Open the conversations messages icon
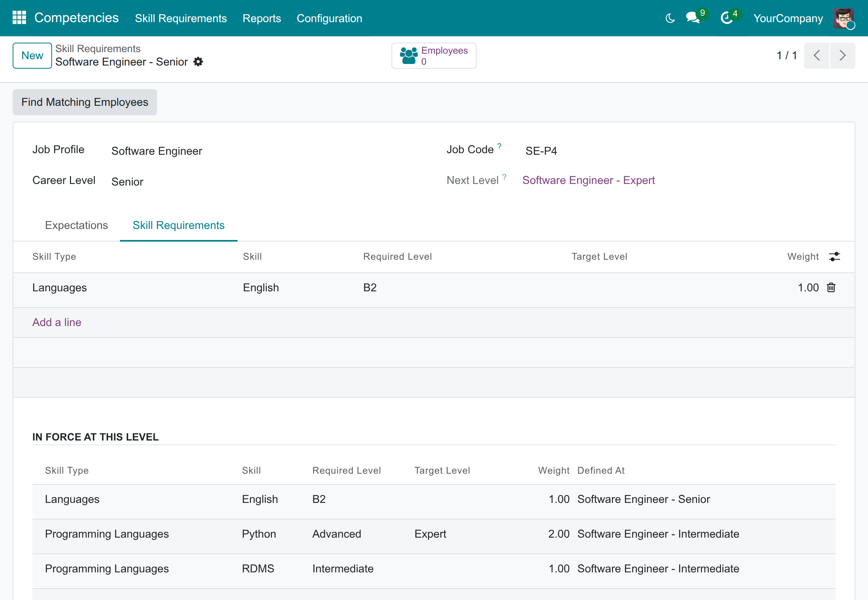Image resolution: width=868 pixels, height=600 pixels. point(693,18)
